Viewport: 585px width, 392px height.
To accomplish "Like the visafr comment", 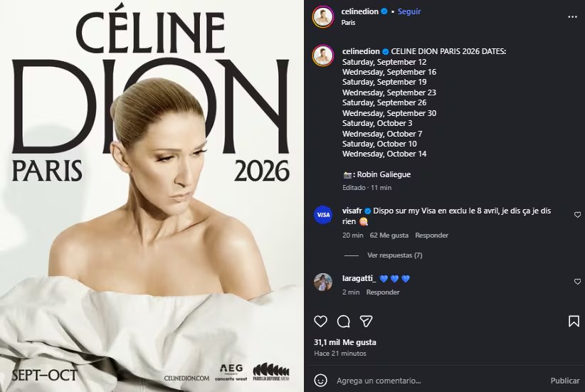I will pos(577,214).
